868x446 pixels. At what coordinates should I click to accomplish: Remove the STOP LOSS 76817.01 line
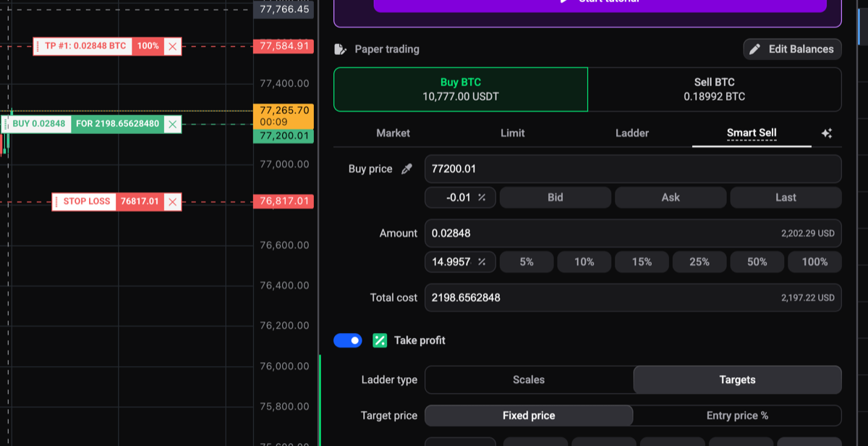tap(172, 201)
